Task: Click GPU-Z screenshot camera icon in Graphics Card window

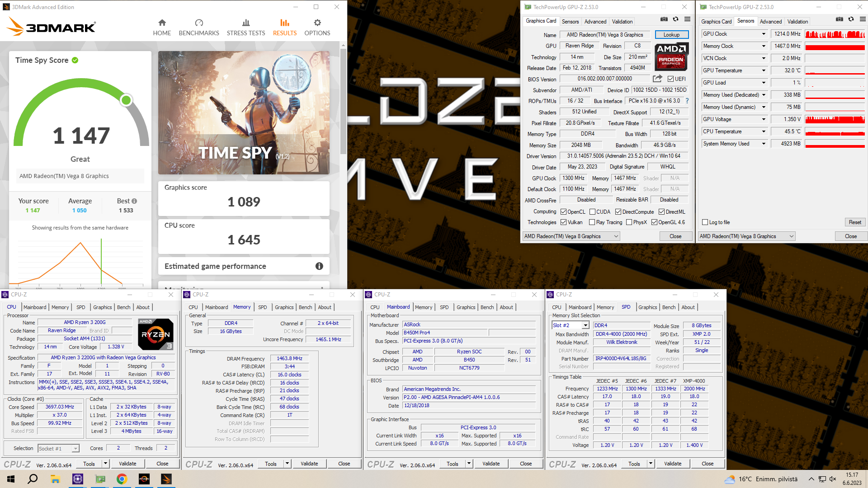Action: (664, 19)
